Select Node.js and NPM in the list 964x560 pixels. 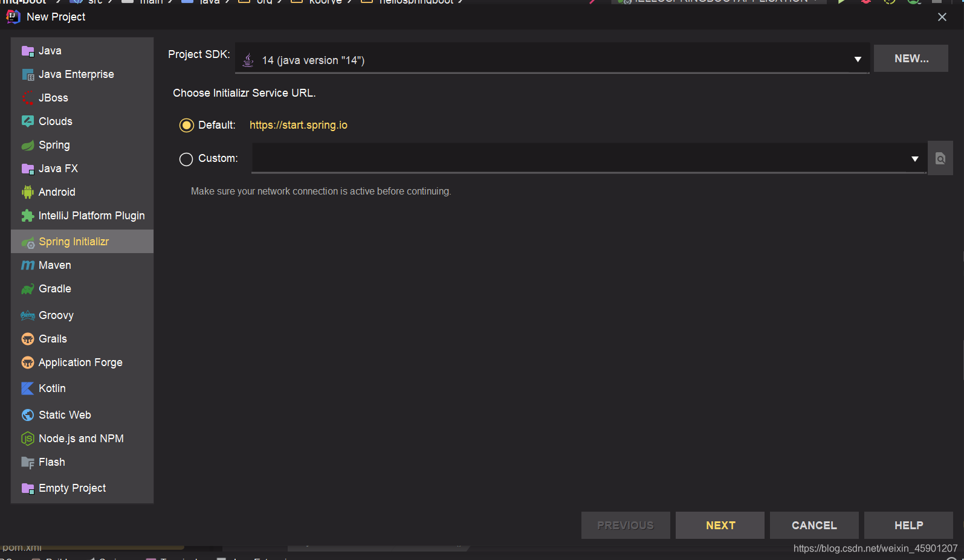82,439
